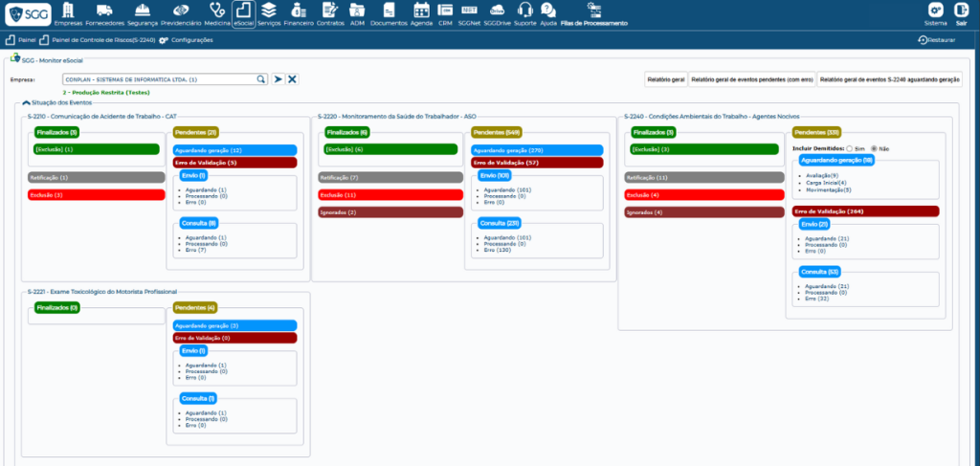
Task: Click the Empresa input field
Action: pyautogui.click(x=158, y=79)
